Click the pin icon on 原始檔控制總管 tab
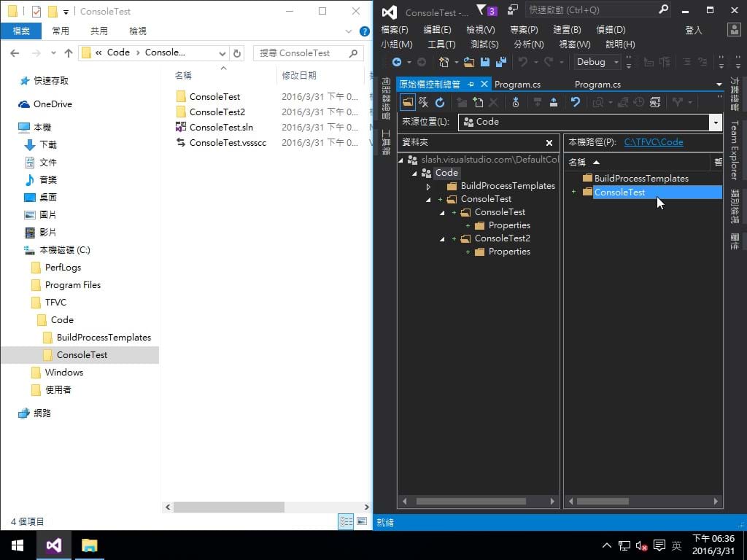The width and height of the screenshot is (747, 560). 471,85
